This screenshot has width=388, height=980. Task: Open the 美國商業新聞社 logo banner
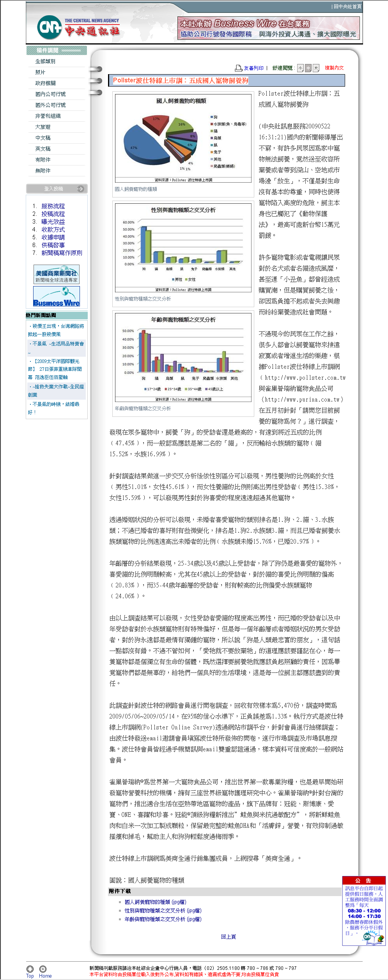(57, 274)
